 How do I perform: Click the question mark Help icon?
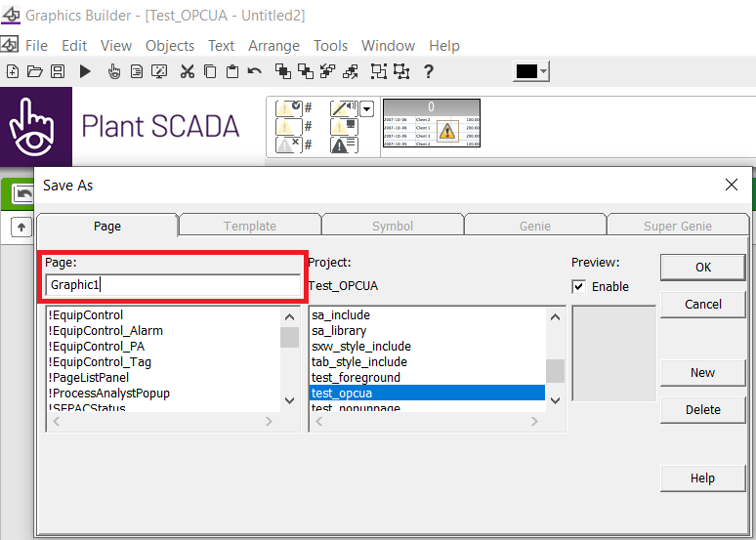coord(428,71)
